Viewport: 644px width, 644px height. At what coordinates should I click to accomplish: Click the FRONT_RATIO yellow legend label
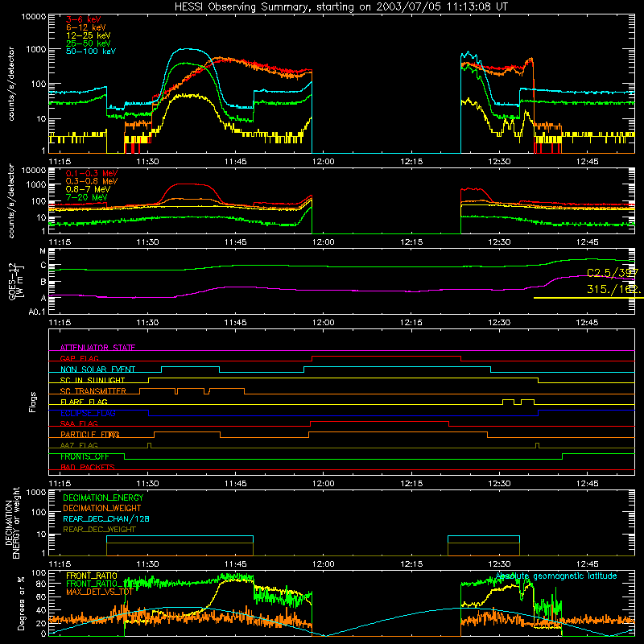click(92, 576)
